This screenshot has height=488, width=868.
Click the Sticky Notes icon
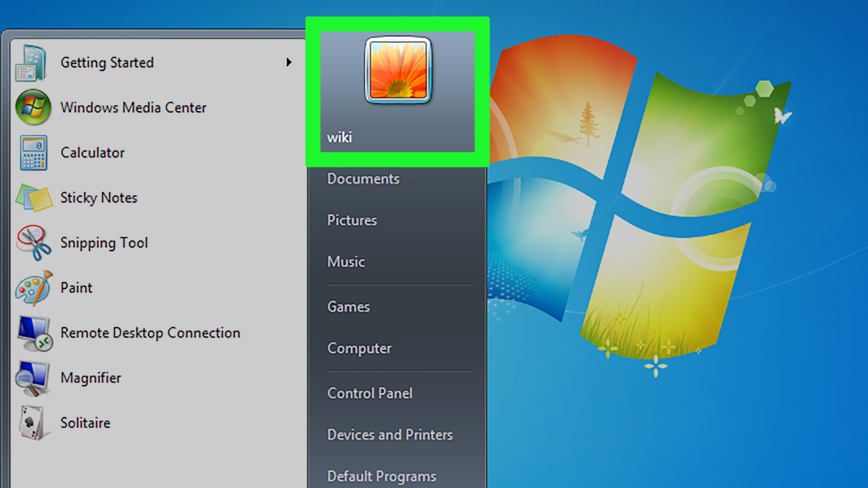[x=34, y=198]
